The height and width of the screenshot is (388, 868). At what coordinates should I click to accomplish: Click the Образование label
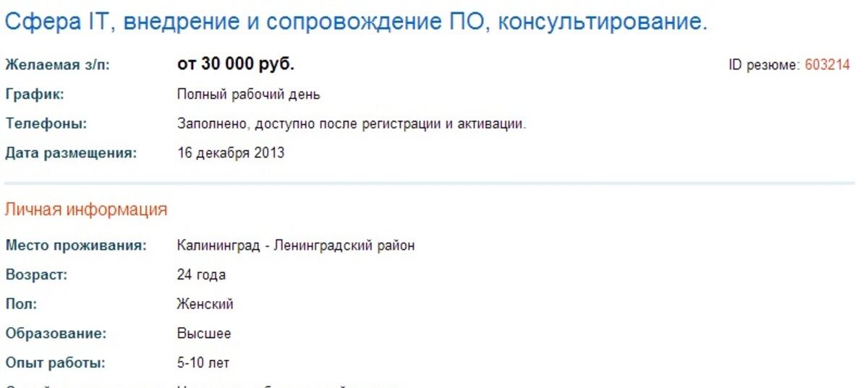pos(56,334)
